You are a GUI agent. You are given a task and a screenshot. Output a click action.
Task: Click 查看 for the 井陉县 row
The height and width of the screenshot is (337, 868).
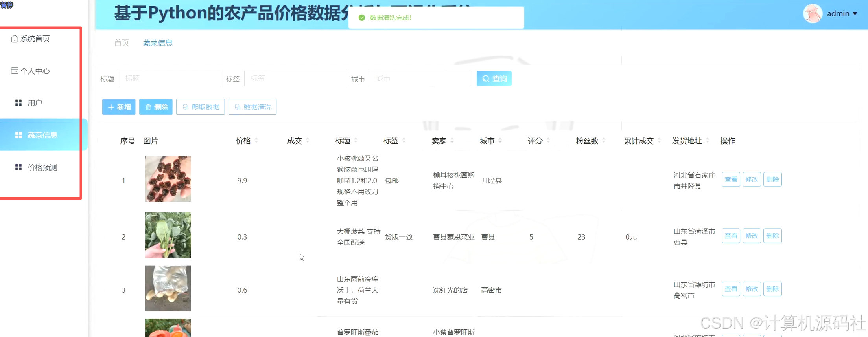click(731, 179)
